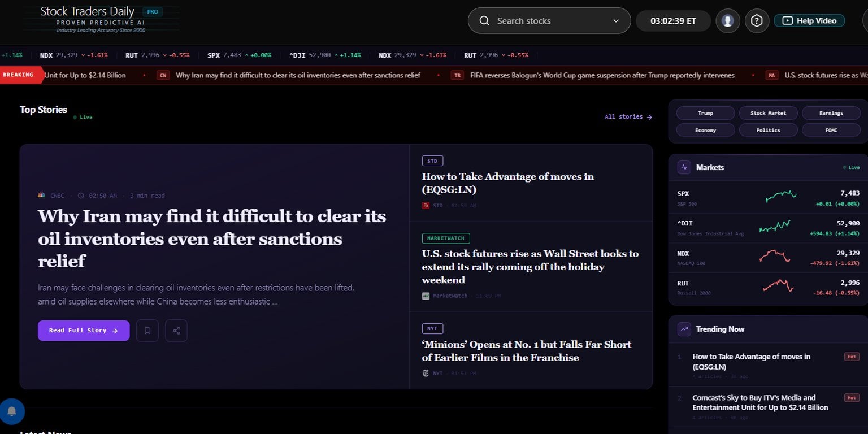
Task: Select the Politics topic tag
Action: click(x=768, y=130)
